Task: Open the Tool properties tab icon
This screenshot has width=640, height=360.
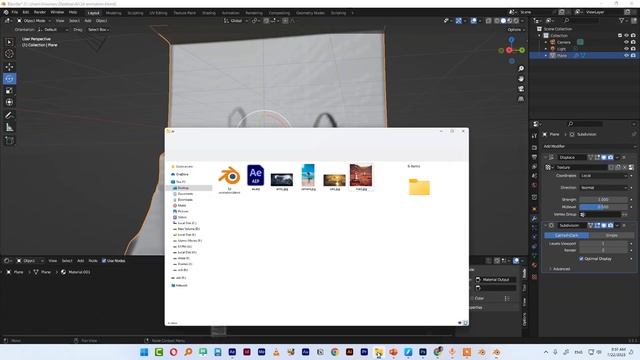Action: tap(534, 136)
